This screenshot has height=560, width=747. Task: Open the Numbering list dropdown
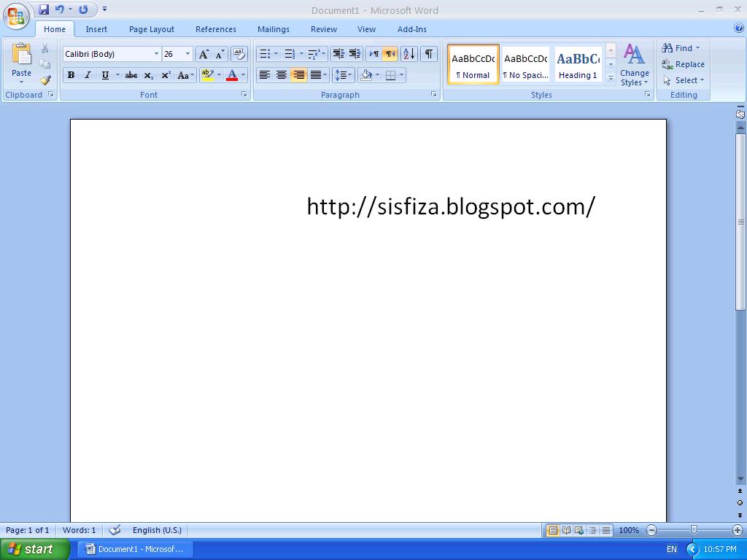[301, 54]
